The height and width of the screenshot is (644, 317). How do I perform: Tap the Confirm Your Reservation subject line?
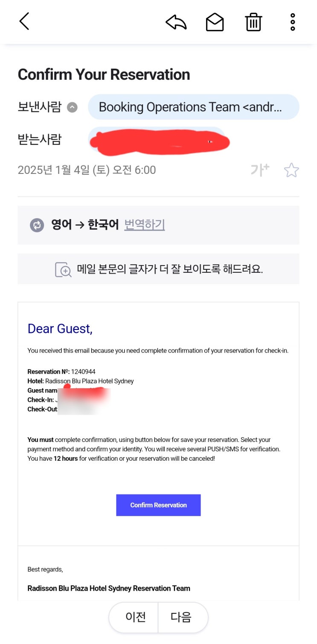point(104,75)
